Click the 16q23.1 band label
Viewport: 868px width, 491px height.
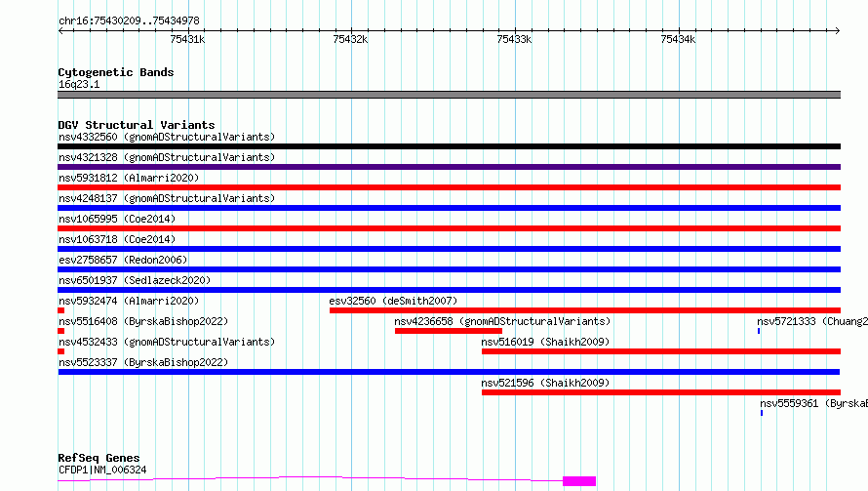click(x=79, y=84)
